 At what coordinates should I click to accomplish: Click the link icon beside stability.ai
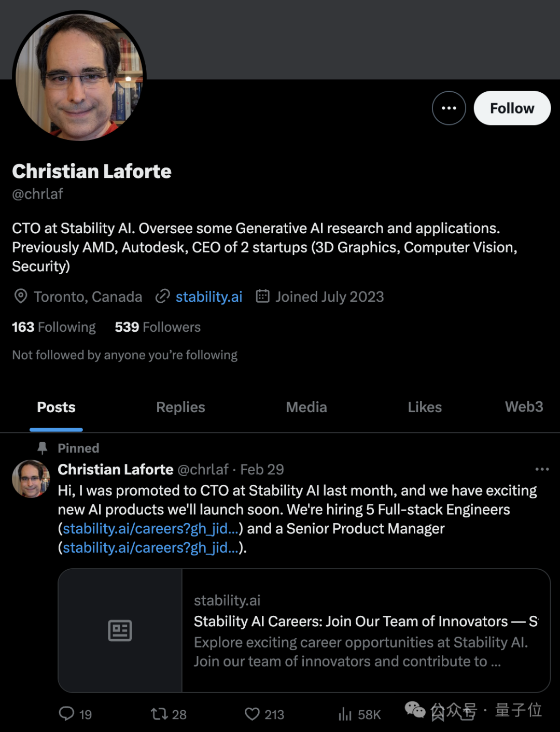(x=163, y=296)
